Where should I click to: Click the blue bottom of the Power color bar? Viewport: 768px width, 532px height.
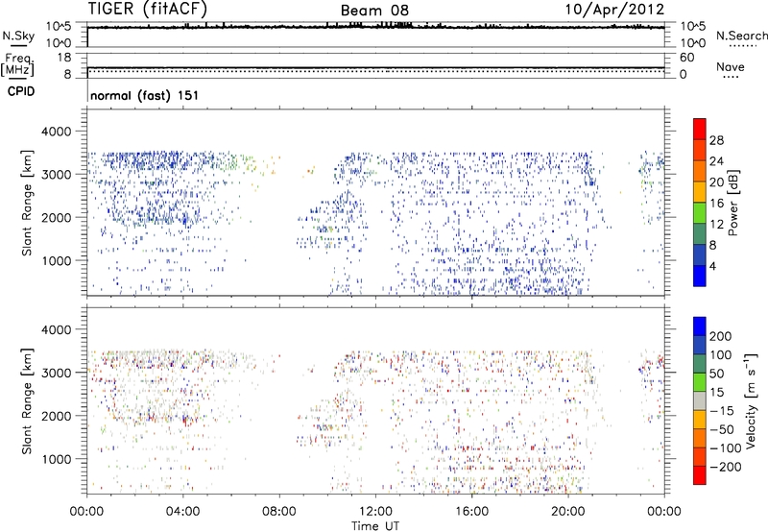[700, 276]
